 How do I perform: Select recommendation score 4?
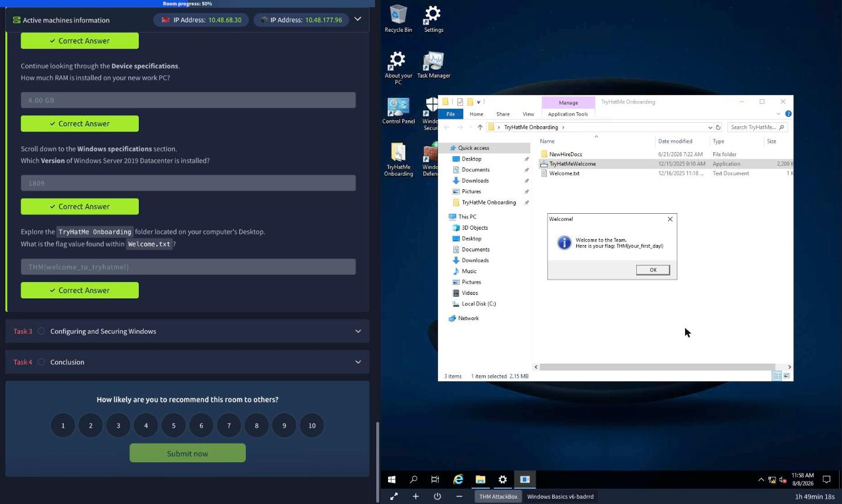pos(146,425)
